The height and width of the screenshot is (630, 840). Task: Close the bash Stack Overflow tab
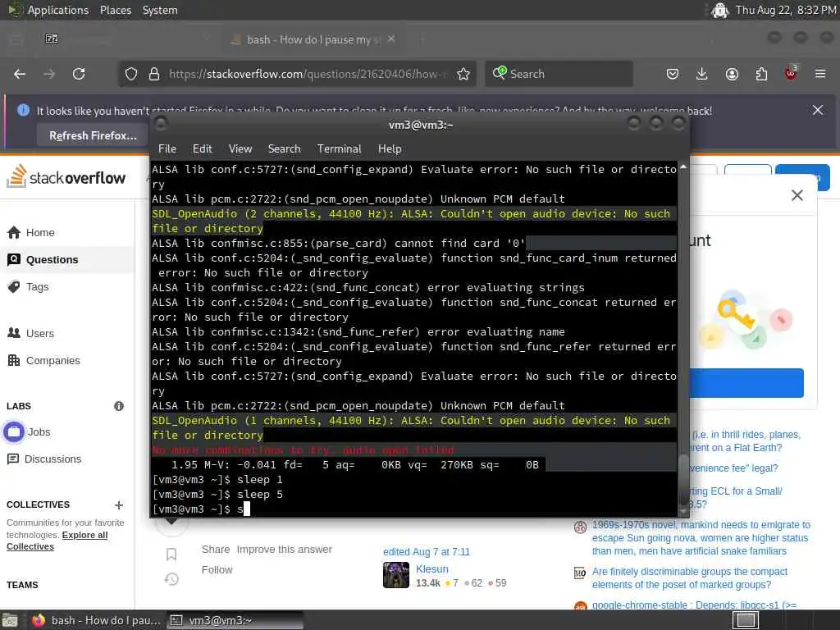click(391, 39)
